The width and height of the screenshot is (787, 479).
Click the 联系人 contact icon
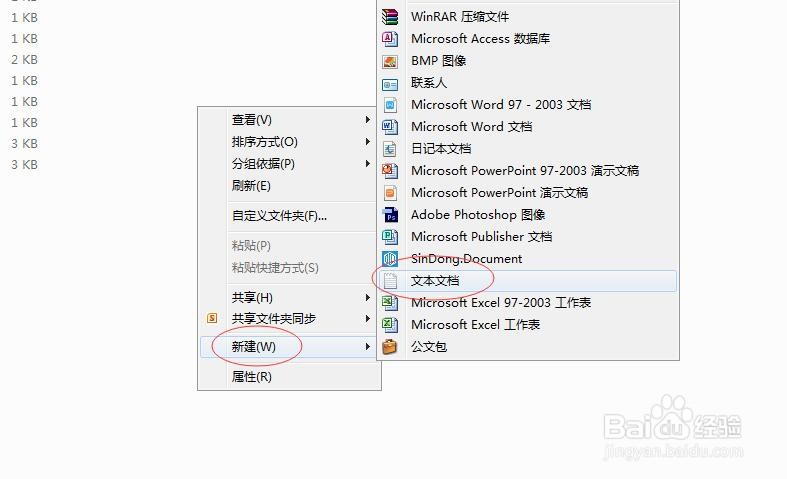point(390,83)
